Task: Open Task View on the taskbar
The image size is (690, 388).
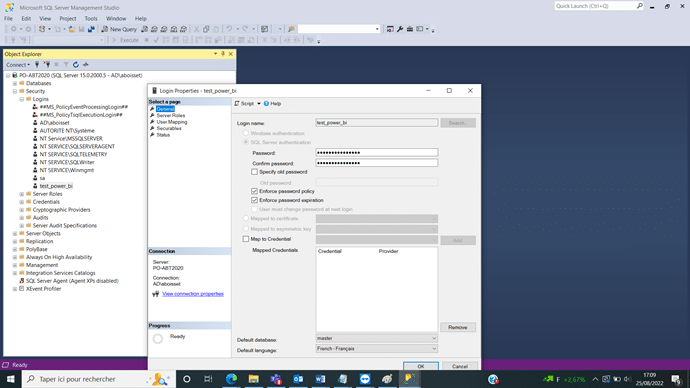Action: pyautogui.click(x=209, y=379)
